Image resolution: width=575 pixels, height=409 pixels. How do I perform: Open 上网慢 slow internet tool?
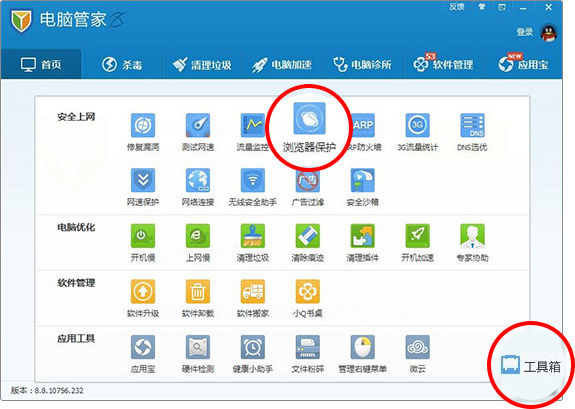198,243
